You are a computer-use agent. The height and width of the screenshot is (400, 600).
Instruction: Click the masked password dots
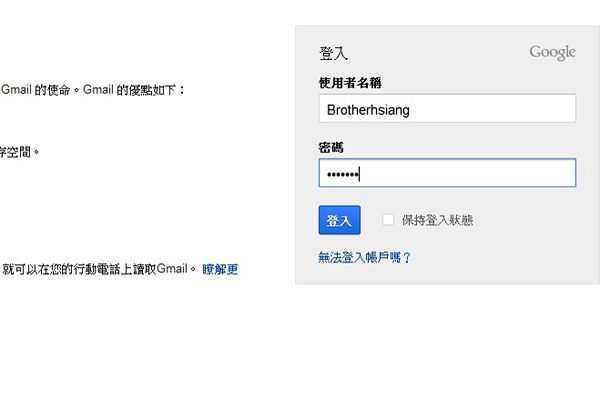[x=342, y=175]
